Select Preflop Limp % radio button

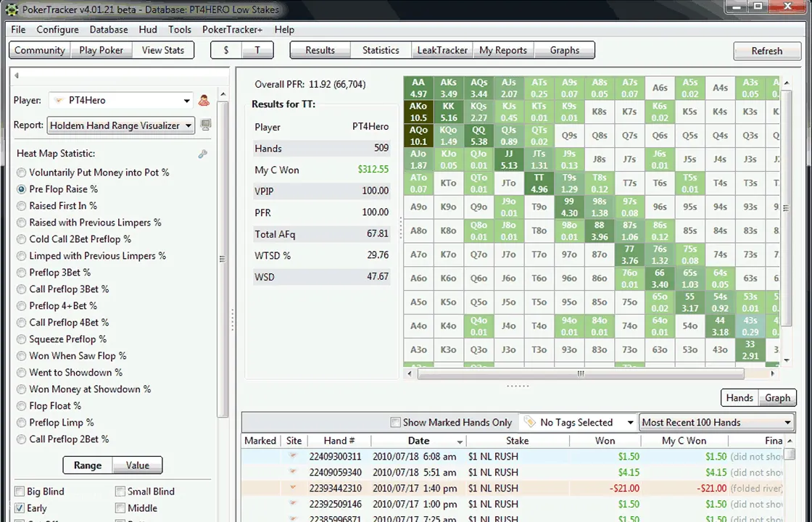21,423
